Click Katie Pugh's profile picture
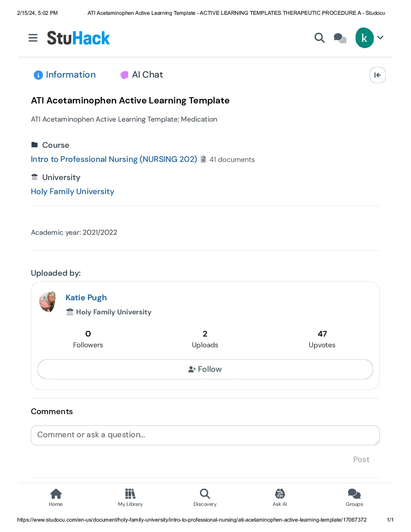This screenshot has width=411, height=532. click(47, 302)
